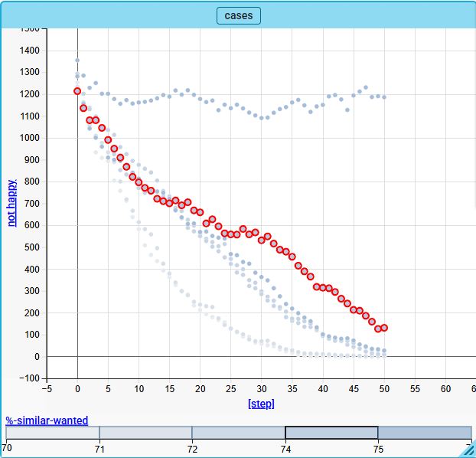Select upper blue series point at step 30
Image resolution: width=476 pixels, height=458 pixels.
point(261,118)
